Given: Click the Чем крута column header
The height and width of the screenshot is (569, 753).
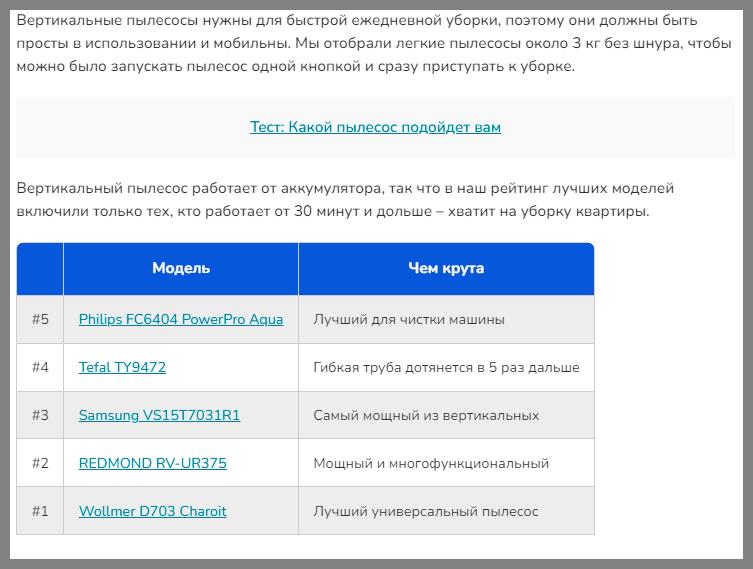Looking at the screenshot, I should pyautogui.click(x=446, y=268).
